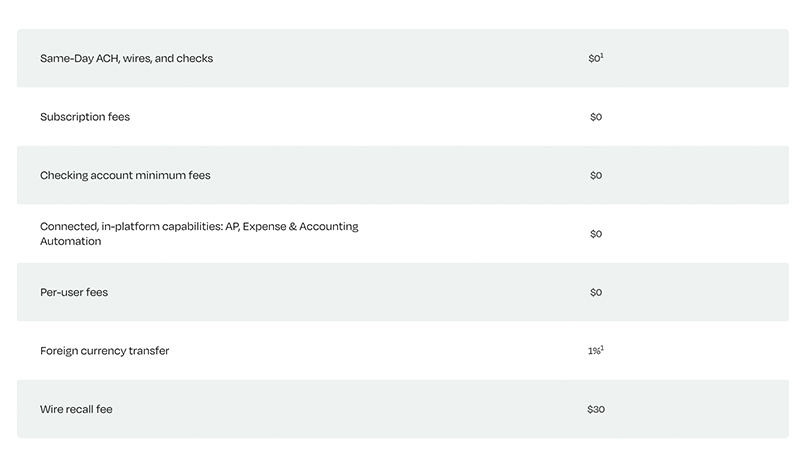
Task: Click the Same-Day ACH, wires, and checks label
Action: 127,58
